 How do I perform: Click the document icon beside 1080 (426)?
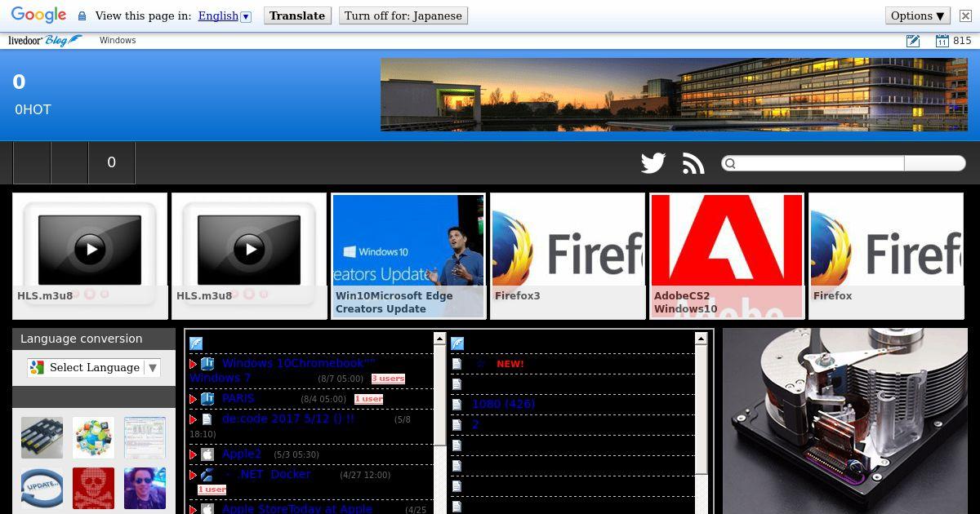click(x=457, y=405)
